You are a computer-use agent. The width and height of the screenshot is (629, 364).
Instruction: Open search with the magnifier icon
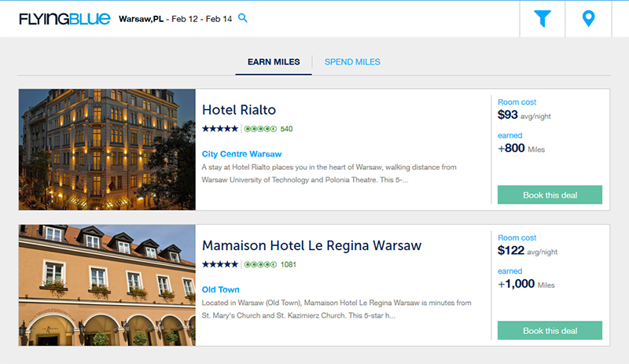[x=243, y=18]
